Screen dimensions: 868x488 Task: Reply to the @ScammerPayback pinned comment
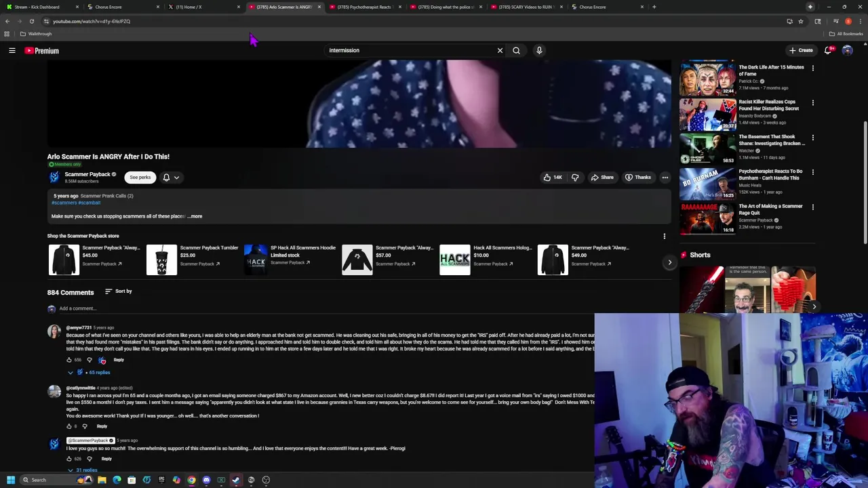[106, 459]
